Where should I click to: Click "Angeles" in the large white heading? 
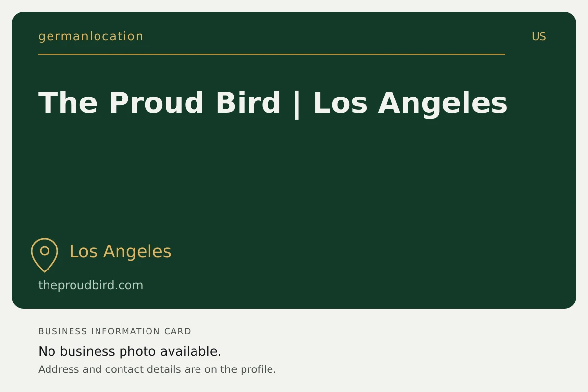click(442, 104)
